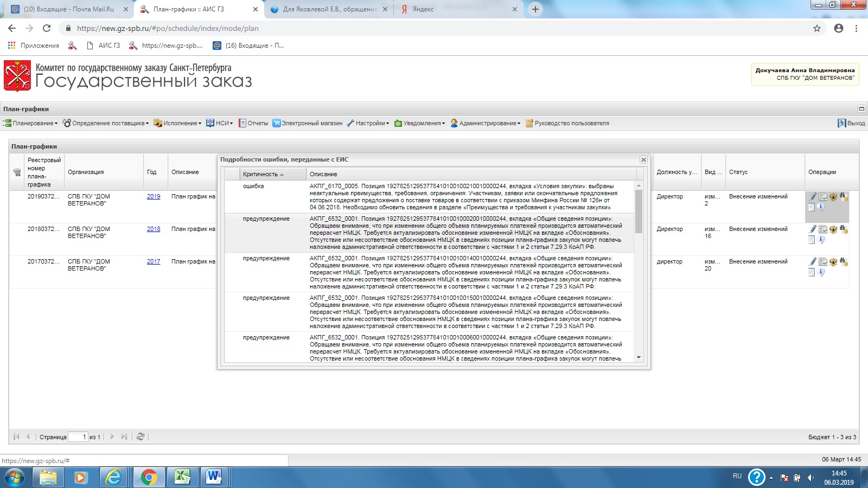Click binoculars icon in the 2018 row
868x488 pixels.
844,229
